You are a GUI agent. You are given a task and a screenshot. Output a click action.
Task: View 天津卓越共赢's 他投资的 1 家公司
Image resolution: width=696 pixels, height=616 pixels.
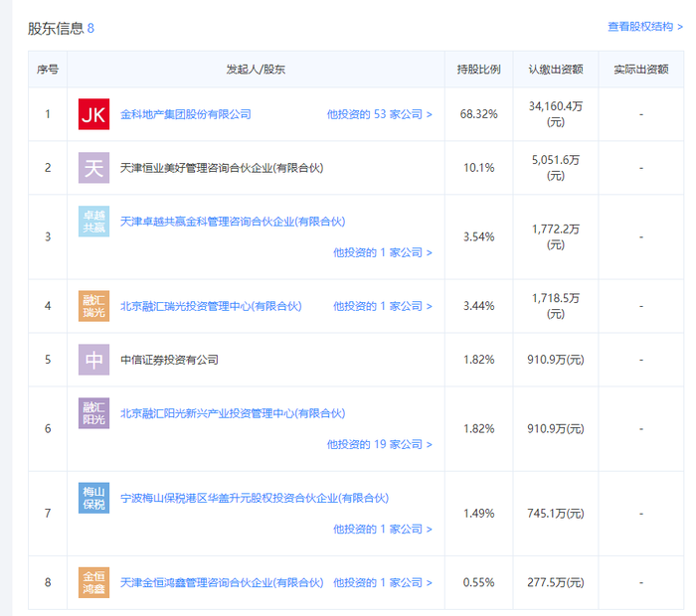click(x=383, y=252)
